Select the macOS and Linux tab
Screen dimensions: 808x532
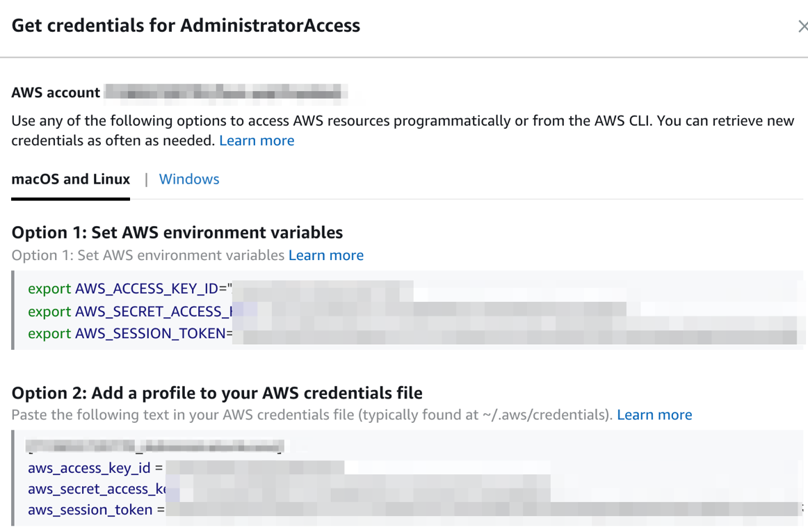point(71,179)
